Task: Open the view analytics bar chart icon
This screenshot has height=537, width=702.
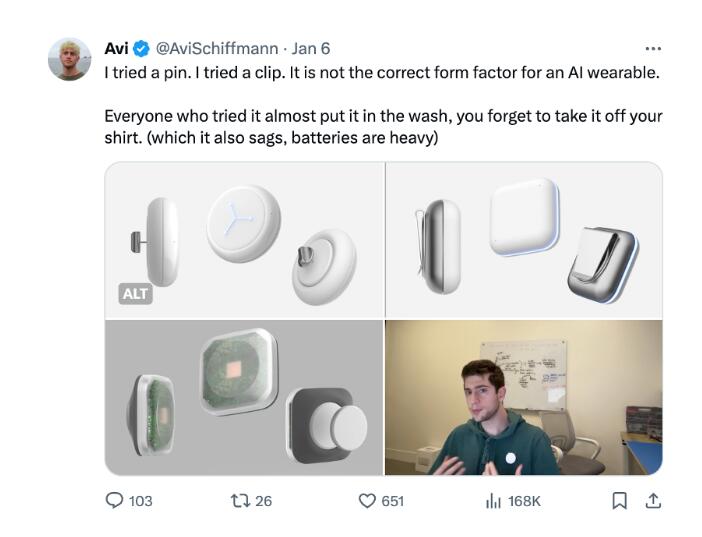Action: [x=493, y=500]
